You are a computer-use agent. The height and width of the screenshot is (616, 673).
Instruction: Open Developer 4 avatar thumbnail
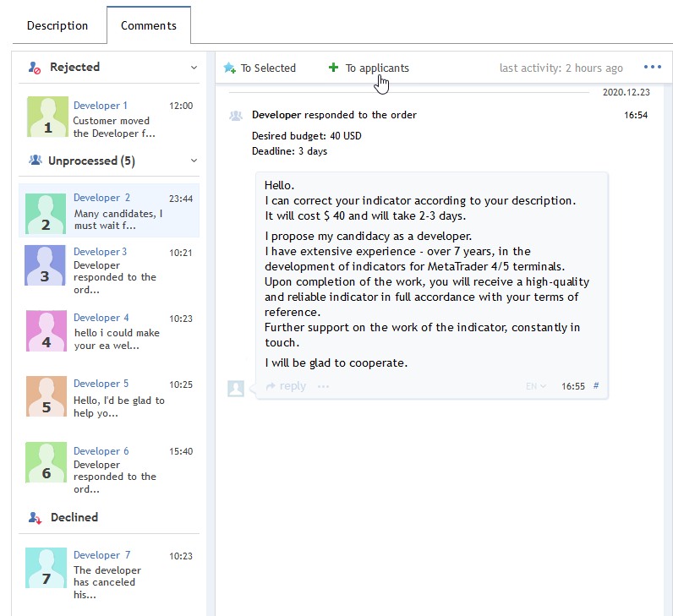point(47,330)
